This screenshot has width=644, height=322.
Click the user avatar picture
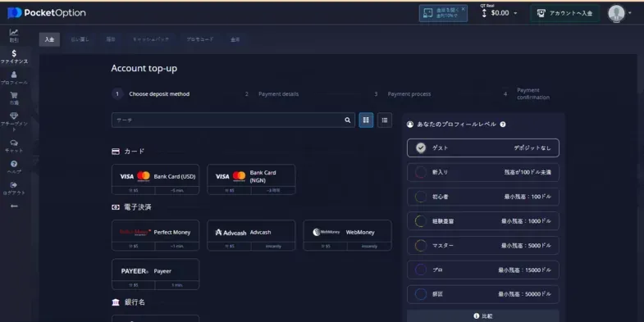[x=616, y=13]
